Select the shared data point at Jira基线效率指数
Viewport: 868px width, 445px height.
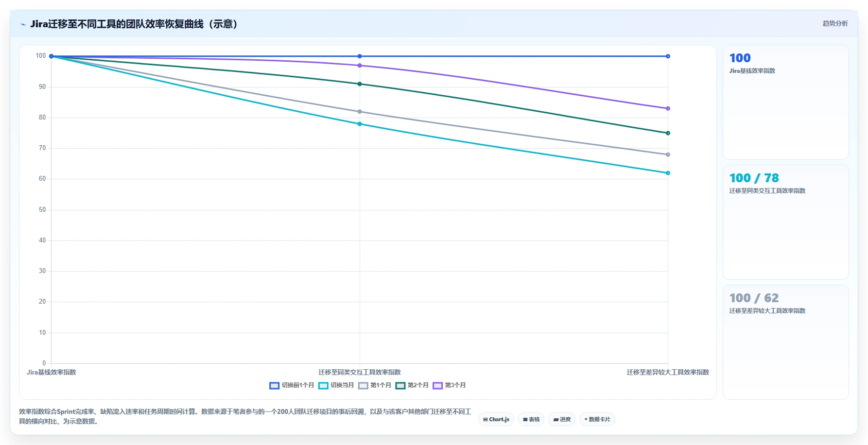tap(51, 56)
